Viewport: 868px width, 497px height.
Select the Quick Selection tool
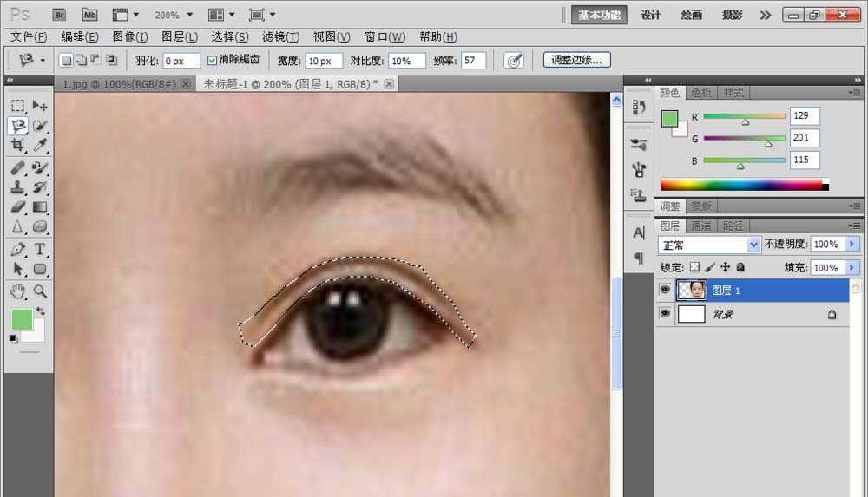(39, 126)
